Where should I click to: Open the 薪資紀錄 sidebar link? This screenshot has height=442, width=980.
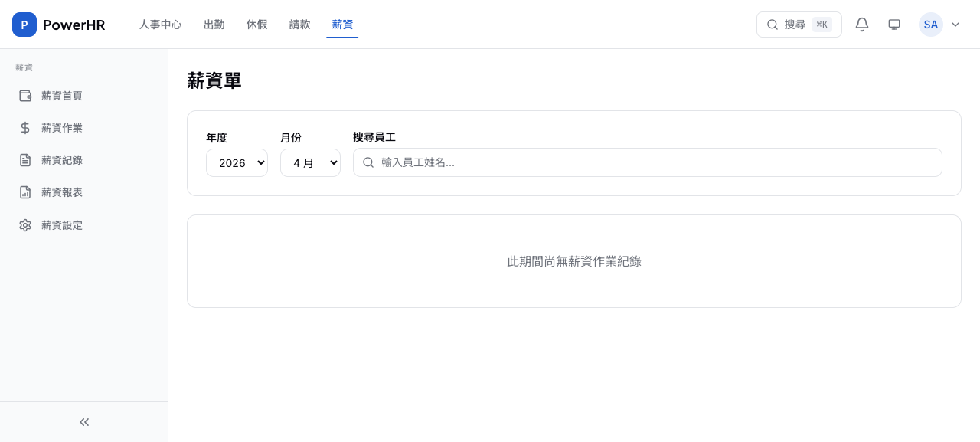(62, 160)
